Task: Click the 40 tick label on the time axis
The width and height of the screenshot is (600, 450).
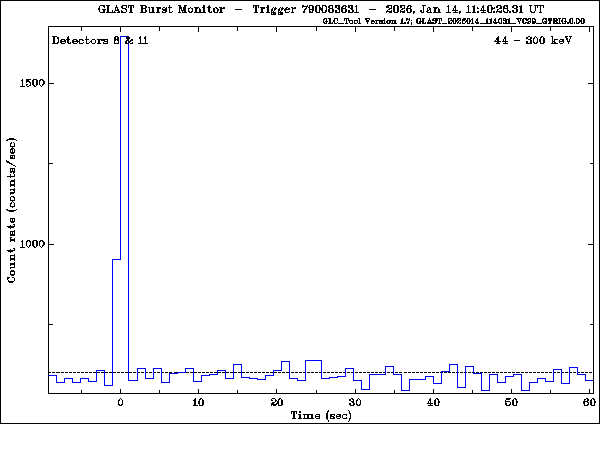Action: (x=432, y=403)
